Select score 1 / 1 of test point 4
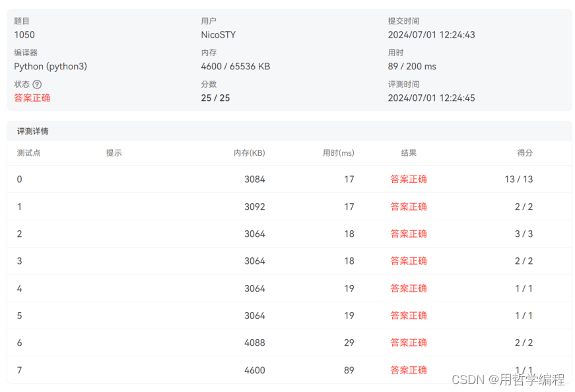The height and width of the screenshot is (392, 575). pyautogui.click(x=524, y=288)
